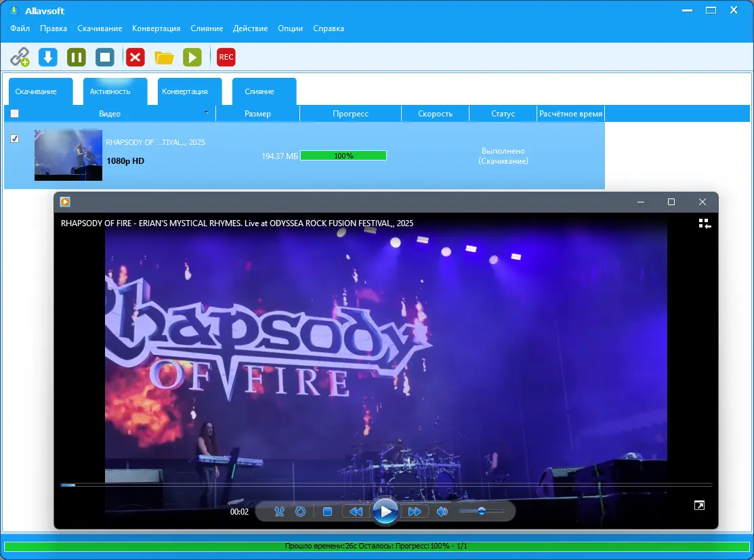Open the Опции menu
This screenshot has height=560, width=754.
tap(291, 28)
